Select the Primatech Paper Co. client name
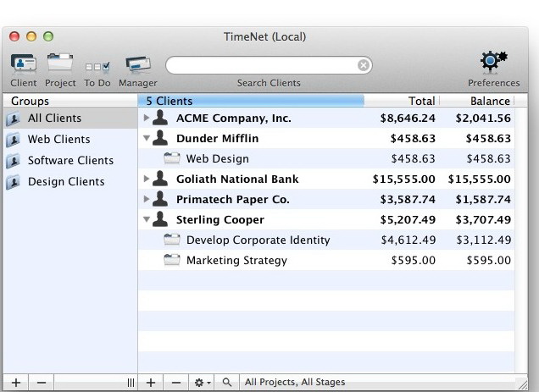Screen dimensions: 539x392 [x=233, y=199]
